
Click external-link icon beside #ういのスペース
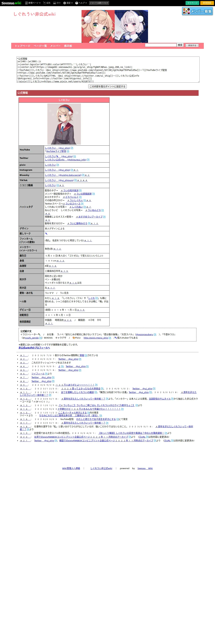pos(82,204)
